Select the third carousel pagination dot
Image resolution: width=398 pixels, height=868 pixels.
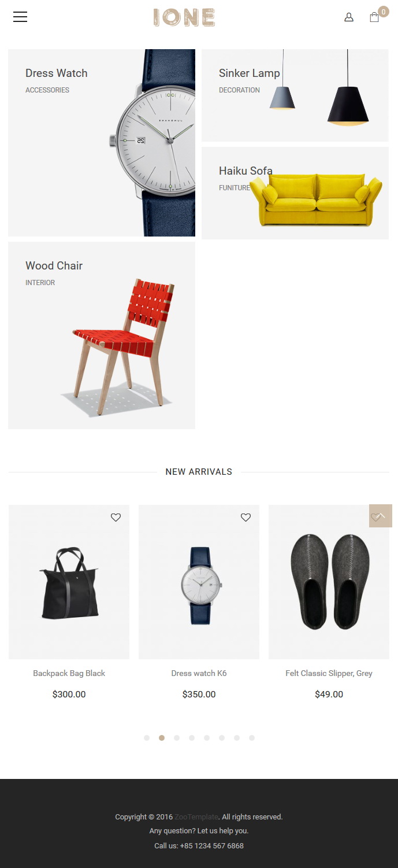177,738
